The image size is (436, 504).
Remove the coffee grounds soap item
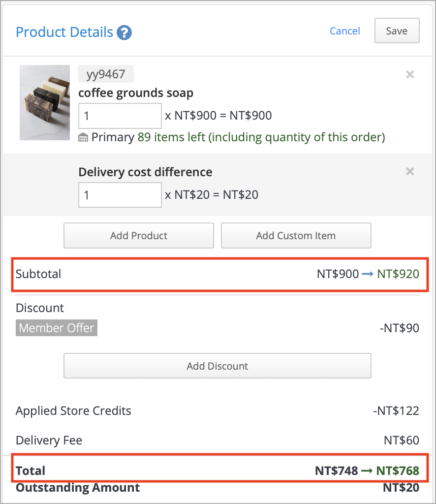pos(410,74)
